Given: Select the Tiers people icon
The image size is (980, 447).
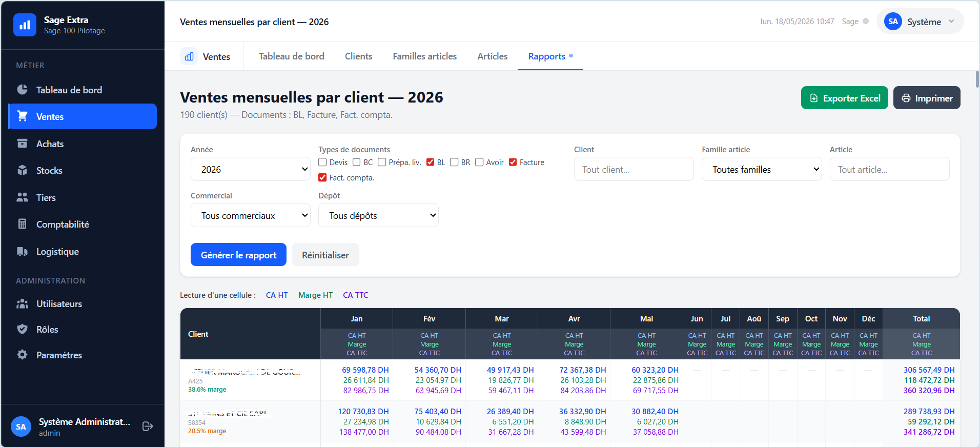Looking at the screenshot, I should point(22,197).
